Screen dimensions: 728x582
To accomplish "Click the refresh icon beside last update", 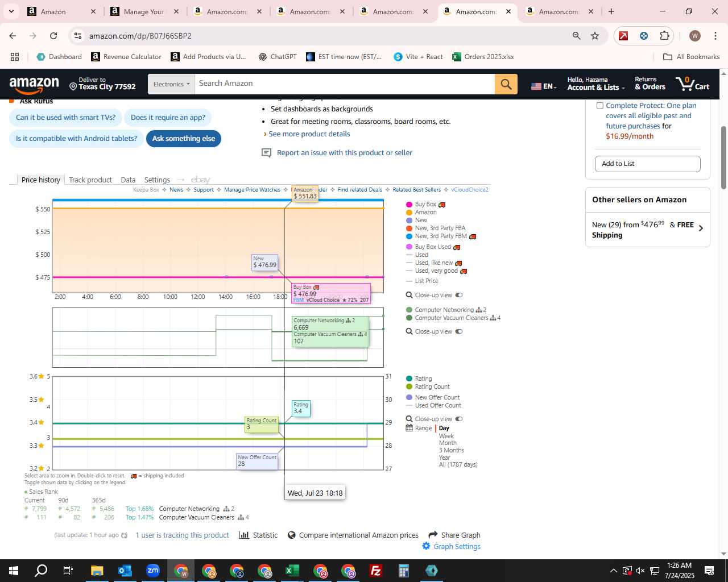I will tap(125, 535).
